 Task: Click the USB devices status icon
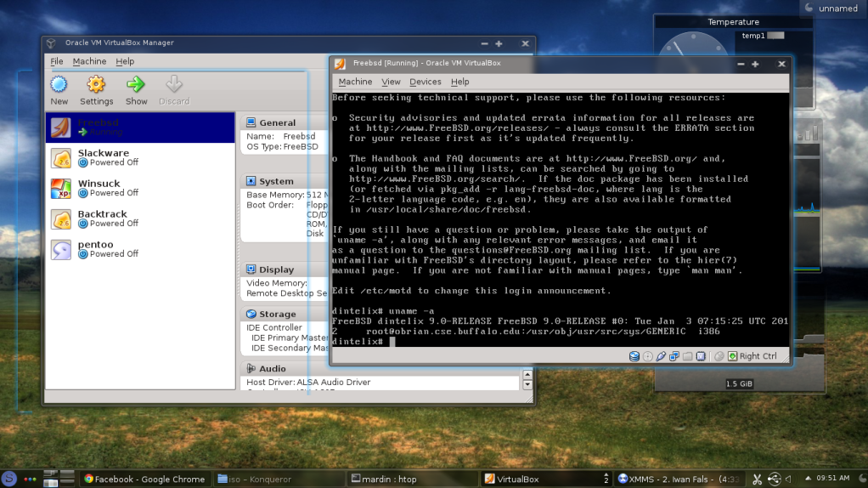point(661,356)
